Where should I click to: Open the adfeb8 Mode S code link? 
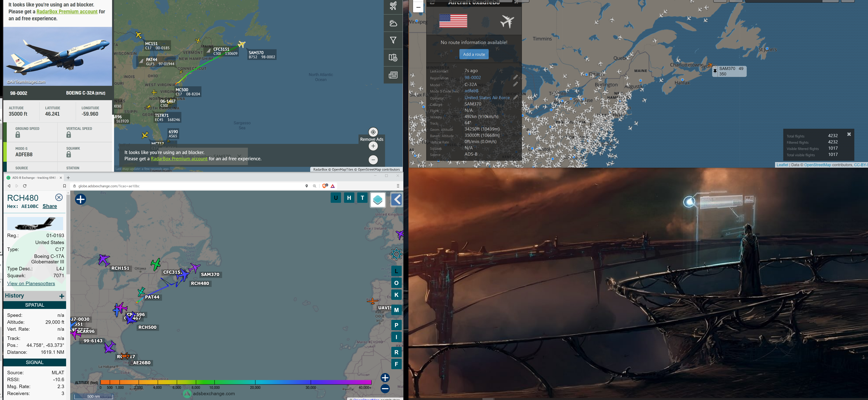(x=471, y=91)
